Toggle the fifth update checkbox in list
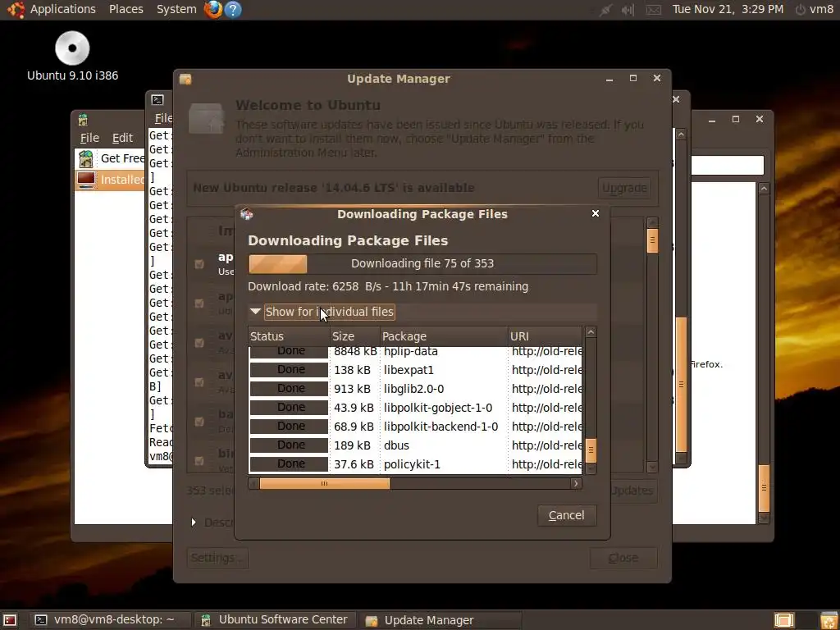 pos(199,422)
